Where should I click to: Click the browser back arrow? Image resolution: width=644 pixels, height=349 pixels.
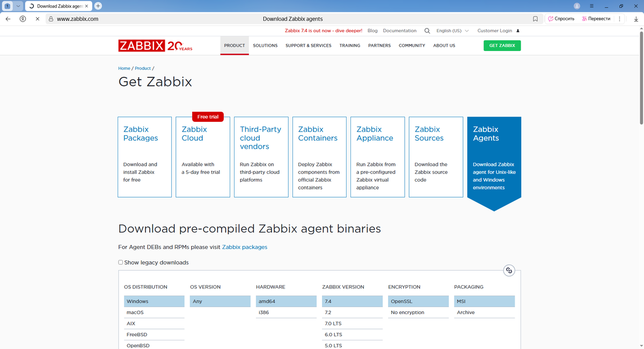(x=8, y=18)
